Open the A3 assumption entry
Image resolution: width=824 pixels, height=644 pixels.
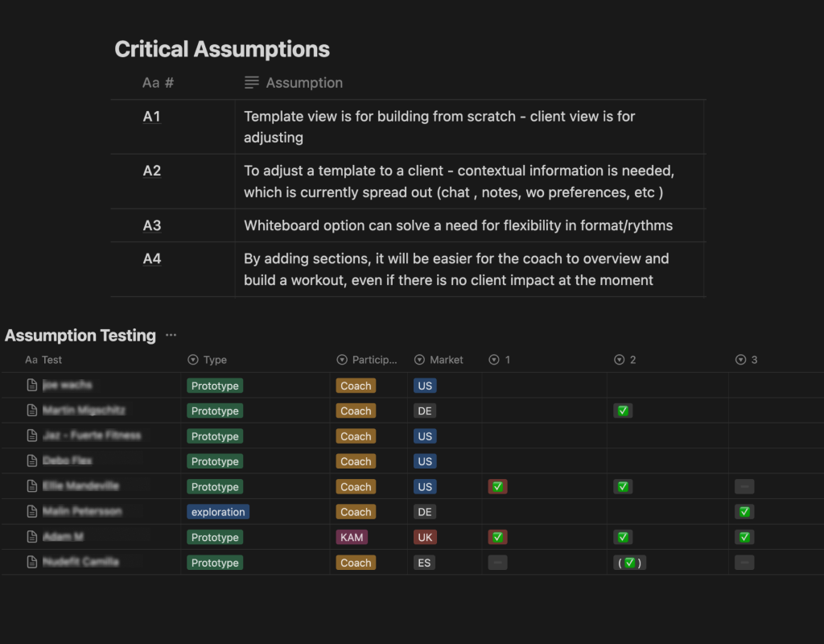click(152, 225)
